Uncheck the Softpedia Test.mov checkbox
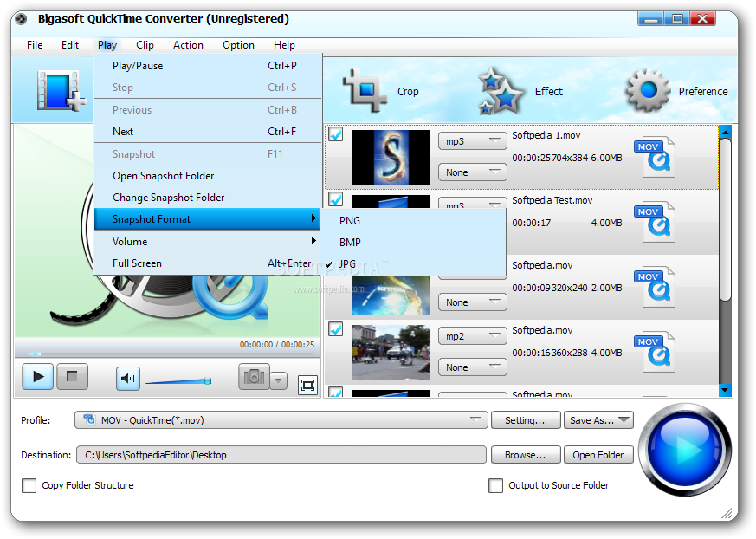Image resolution: width=756 pixels, height=539 pixels. coord(336,198)
